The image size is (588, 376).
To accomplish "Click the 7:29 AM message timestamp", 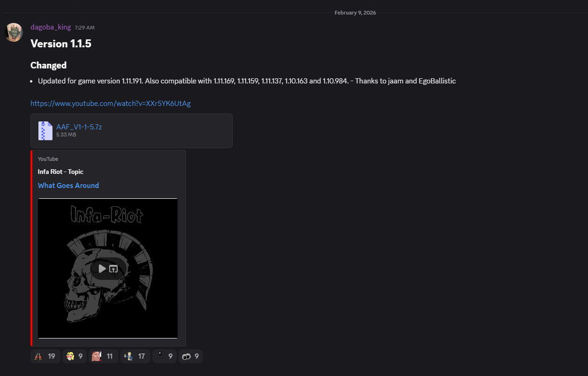I will point(85,28).
